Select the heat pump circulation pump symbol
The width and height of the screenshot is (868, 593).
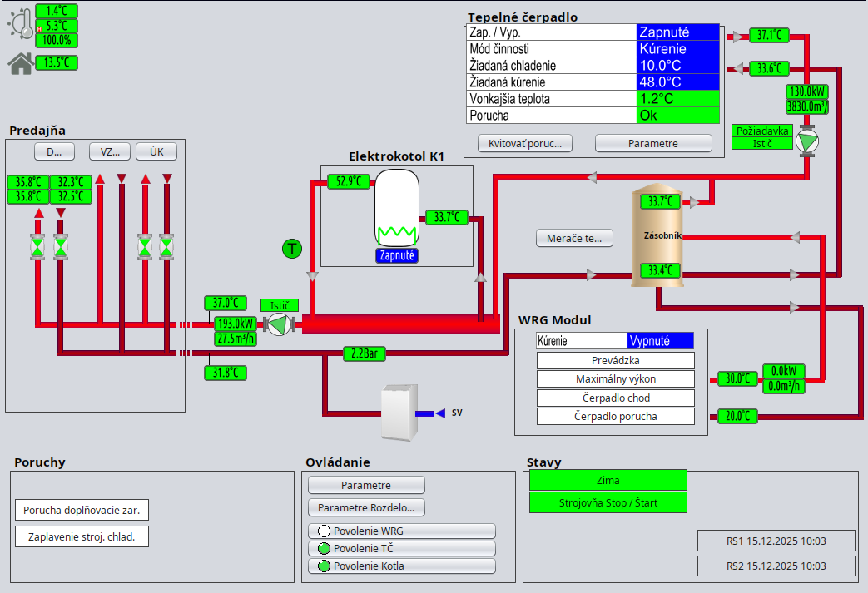(806, 141)
